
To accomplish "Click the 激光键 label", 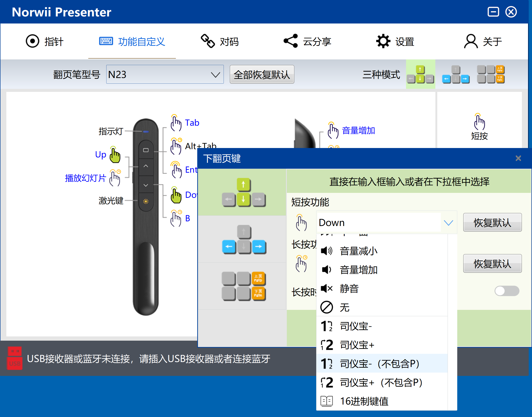I will pos(111,201).
